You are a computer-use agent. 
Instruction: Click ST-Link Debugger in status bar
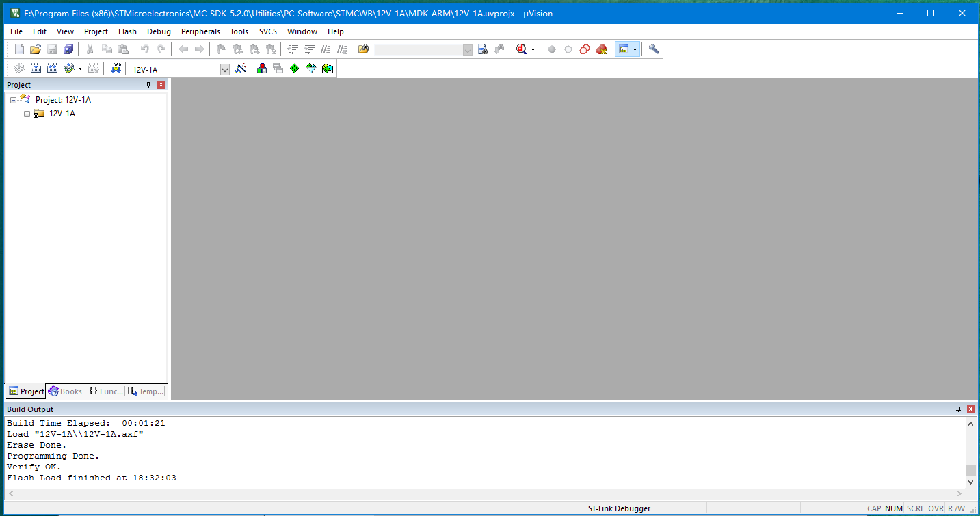619,508
